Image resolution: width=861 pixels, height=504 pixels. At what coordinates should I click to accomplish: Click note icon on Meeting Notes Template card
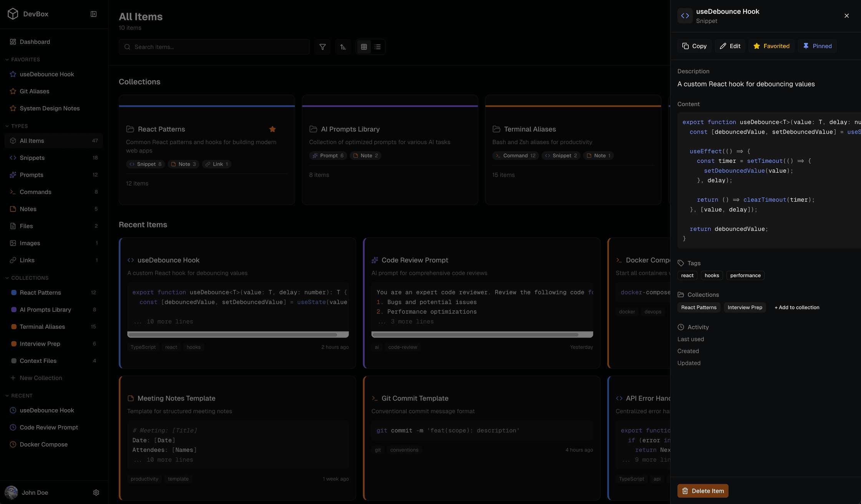pyautogui.click(x=131, y=398)
